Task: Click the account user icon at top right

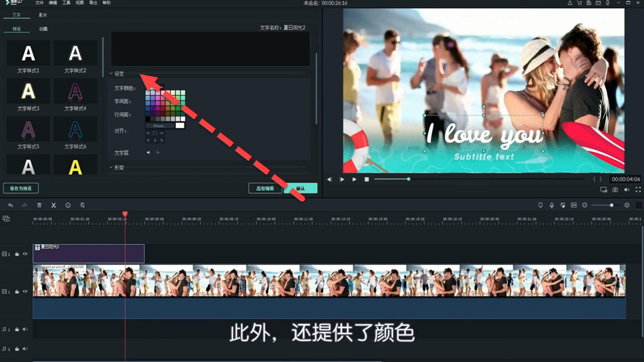Action: [570, 3]
